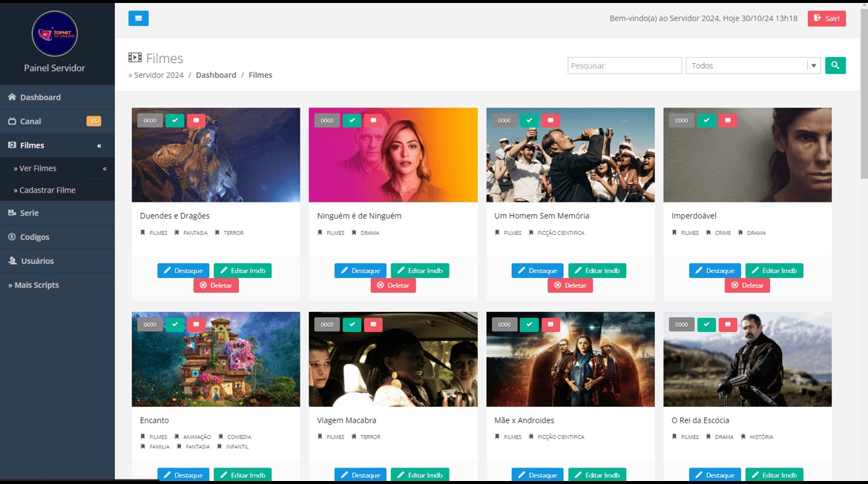Click the page vertical scrollbar
The image size is (868, 484).
tap(864, 94)
